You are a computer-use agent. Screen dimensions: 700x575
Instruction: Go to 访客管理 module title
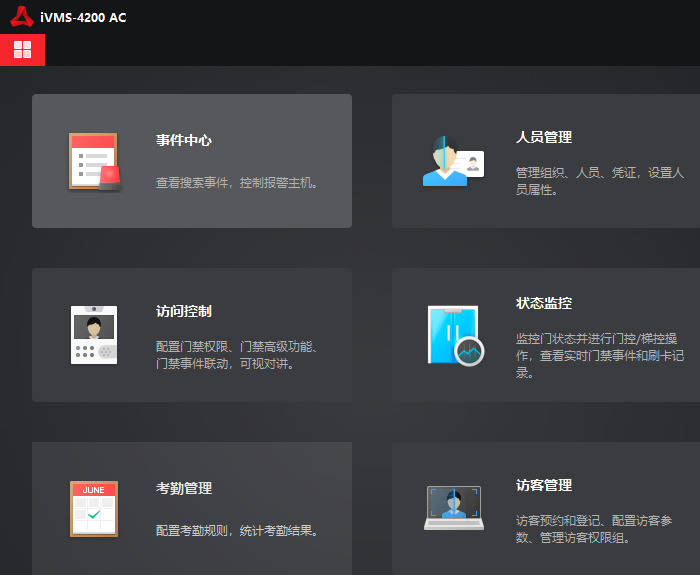[x=544, y=485]
